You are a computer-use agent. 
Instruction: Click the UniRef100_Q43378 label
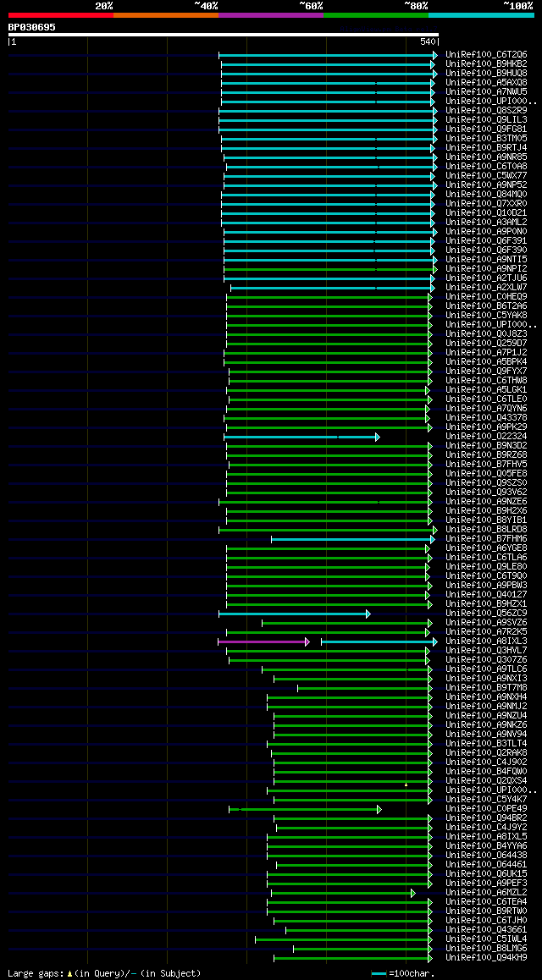tap(486, 417)
